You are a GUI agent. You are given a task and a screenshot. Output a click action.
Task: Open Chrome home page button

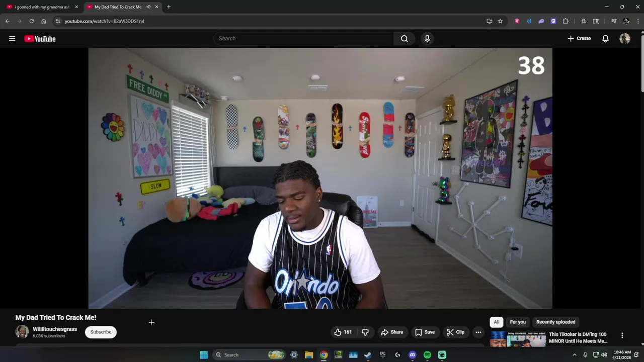tap(43, 21)
